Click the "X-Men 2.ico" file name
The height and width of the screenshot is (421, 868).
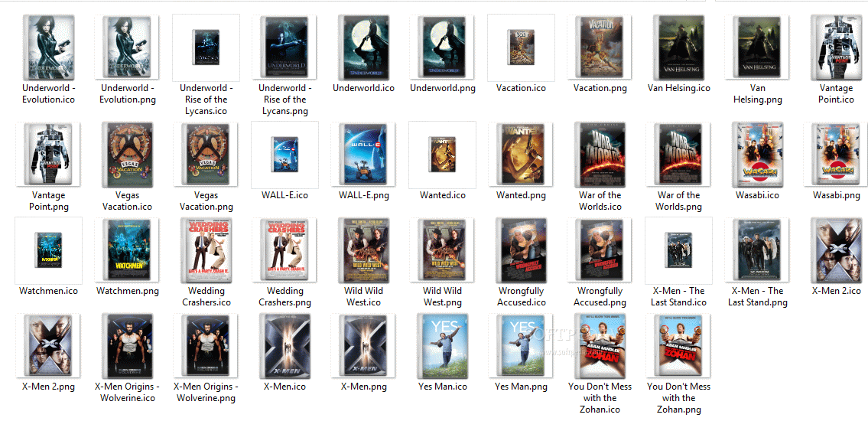(x=837, y=291)
